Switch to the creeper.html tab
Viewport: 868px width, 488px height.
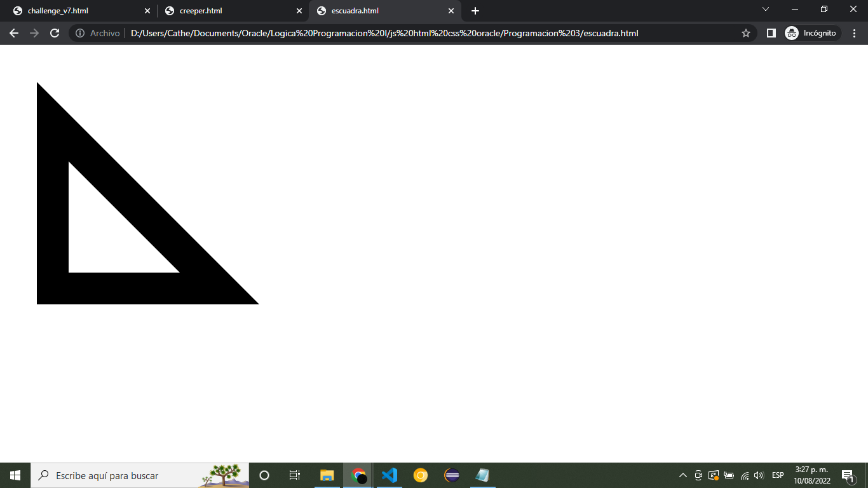231,11
